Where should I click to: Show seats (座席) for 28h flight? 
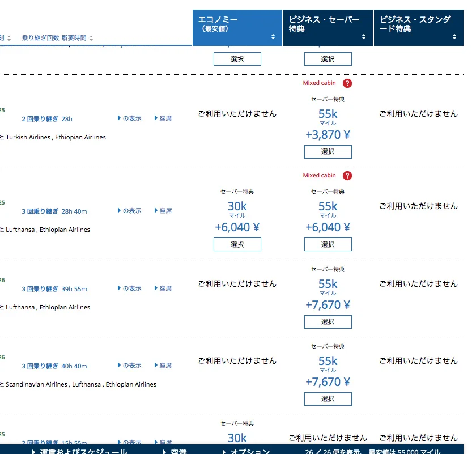(x=163, y=118)
